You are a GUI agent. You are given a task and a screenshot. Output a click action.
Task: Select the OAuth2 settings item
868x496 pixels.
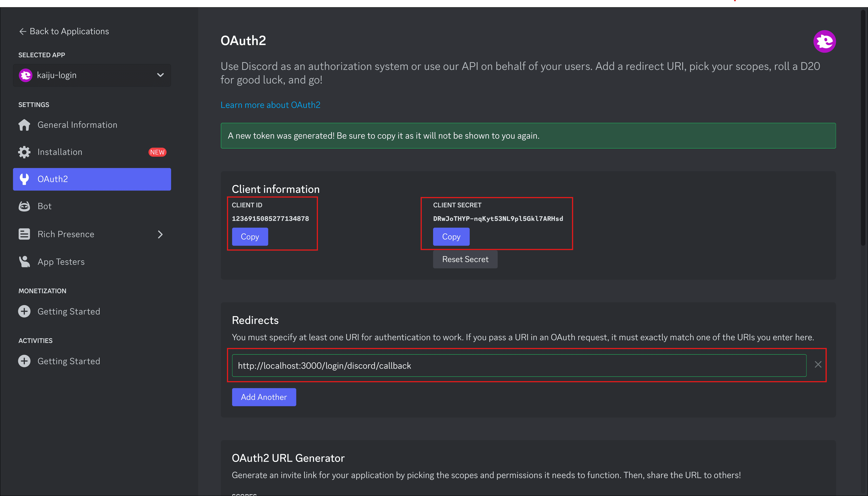[x=92, y=179]
